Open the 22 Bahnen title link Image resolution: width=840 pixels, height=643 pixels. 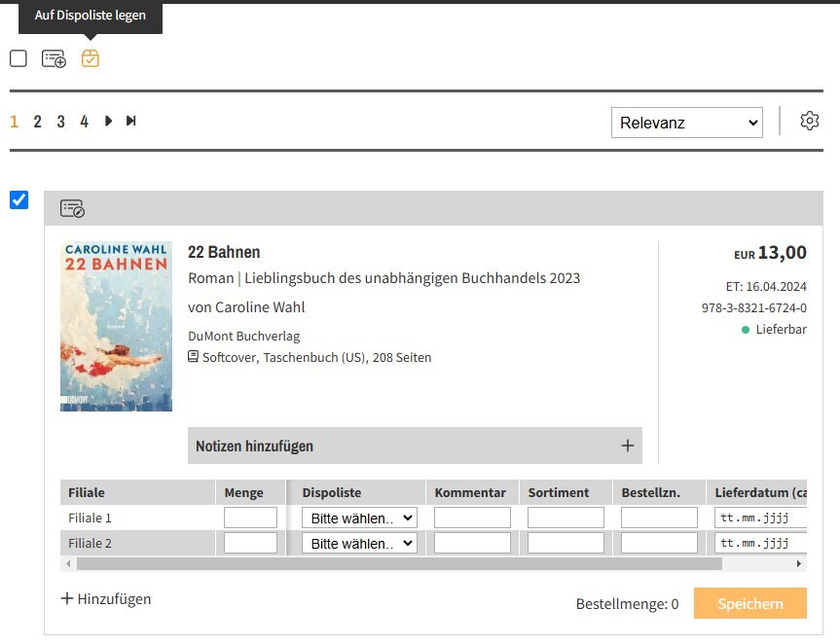224,252
